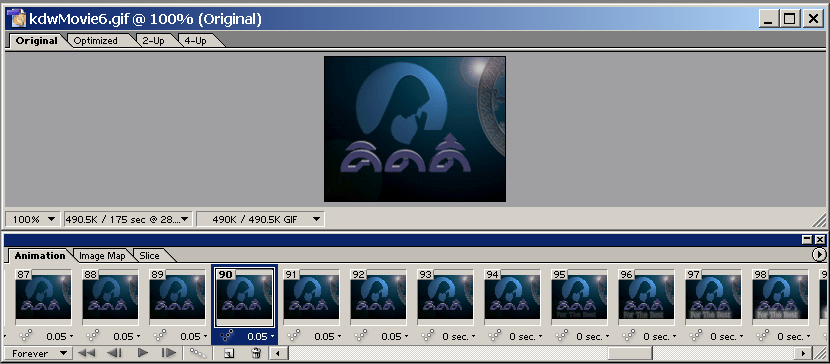830x364 pixels.
Task: Duplicate the current frame with the new frame icon
Action: pyautogui.click(x=229, y=353)
